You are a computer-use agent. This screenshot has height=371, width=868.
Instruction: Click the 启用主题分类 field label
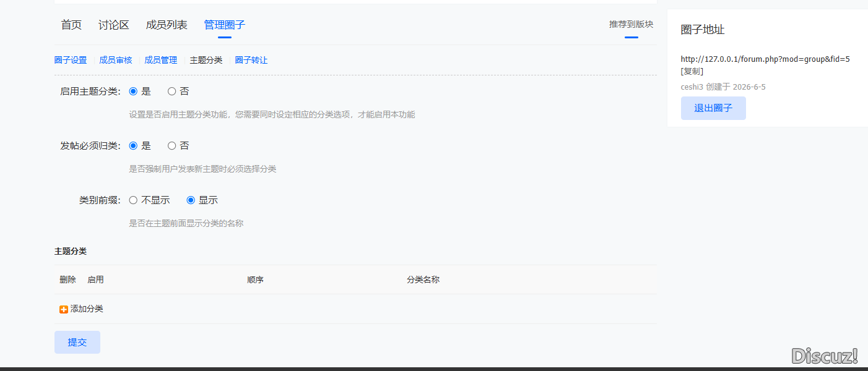pyautogui.click(x=90, y=92)
